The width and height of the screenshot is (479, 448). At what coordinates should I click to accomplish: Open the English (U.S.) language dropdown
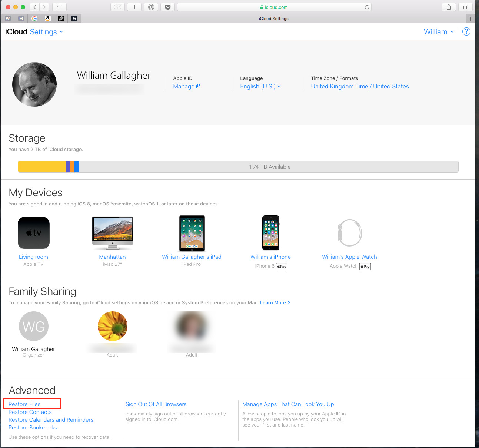(x=260, y=86)
